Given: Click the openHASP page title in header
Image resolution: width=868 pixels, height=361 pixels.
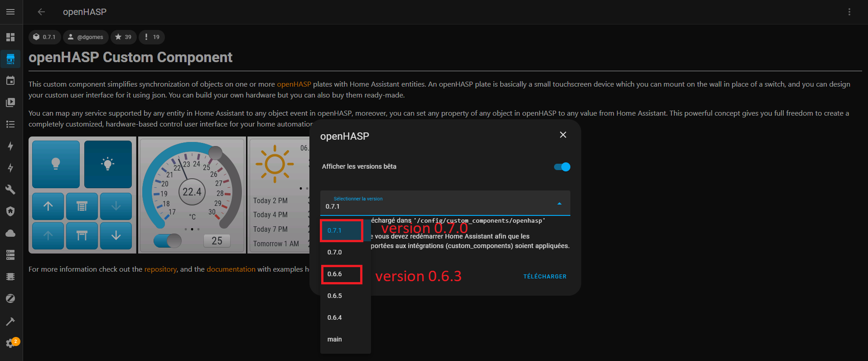Looking at the screenshot, I should click(x=85, y=12).
